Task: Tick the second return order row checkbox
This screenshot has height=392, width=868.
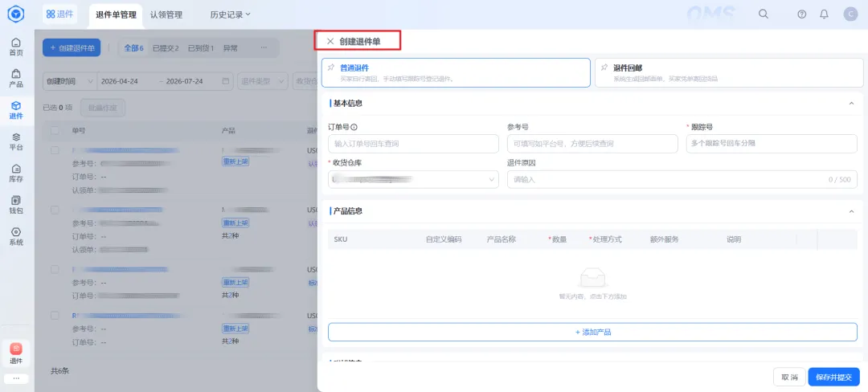Action: pos(55,210)
